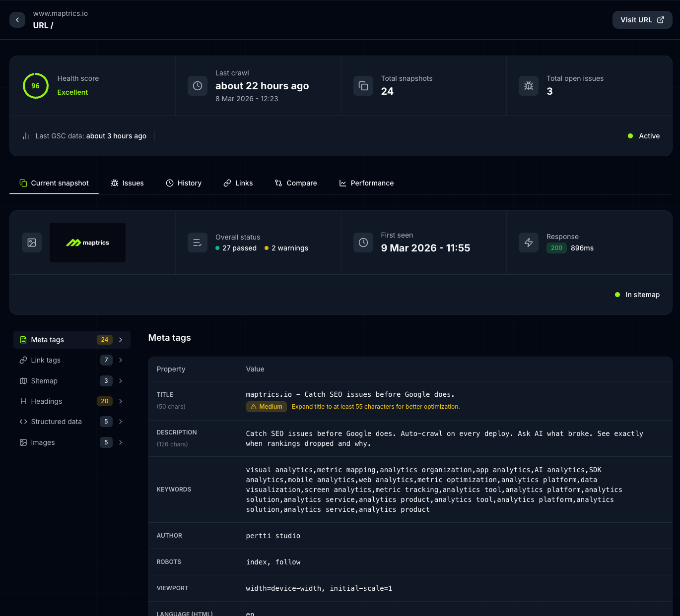Select Sitemap in the sidebar
680x616 pixels.
pos(72,381)
